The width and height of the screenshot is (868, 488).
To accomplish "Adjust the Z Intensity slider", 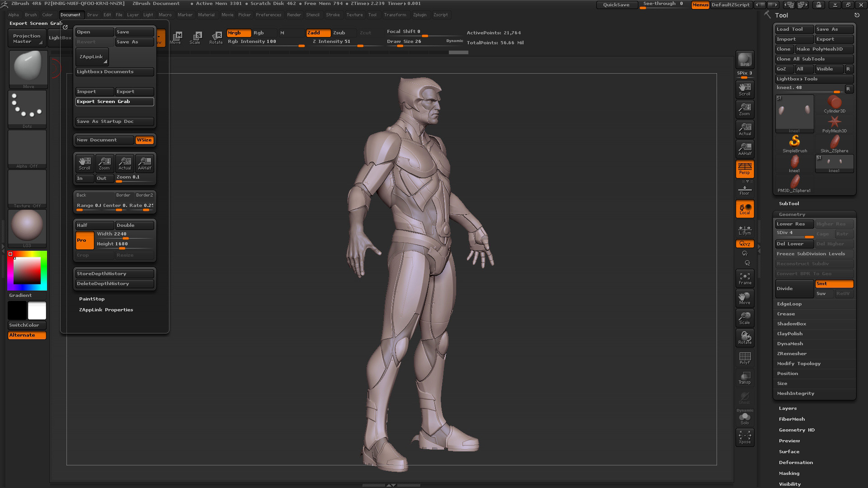I will tap(340, 43).
